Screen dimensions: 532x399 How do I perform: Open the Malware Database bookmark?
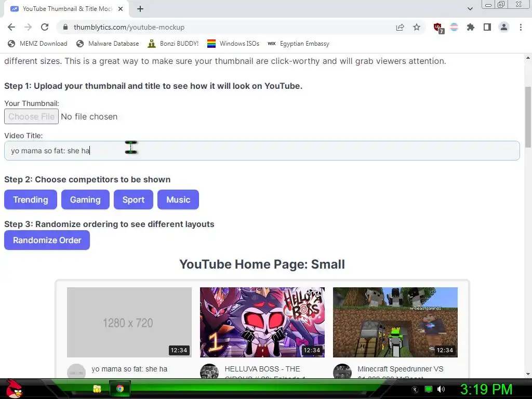(x=108, y=44)
